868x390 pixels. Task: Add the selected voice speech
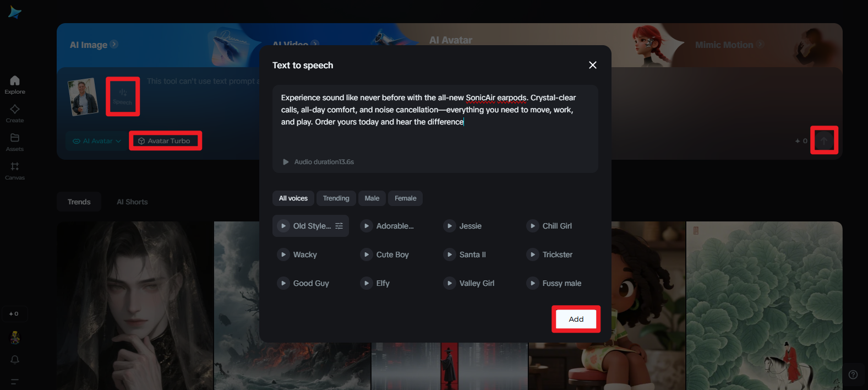[576, 319]
